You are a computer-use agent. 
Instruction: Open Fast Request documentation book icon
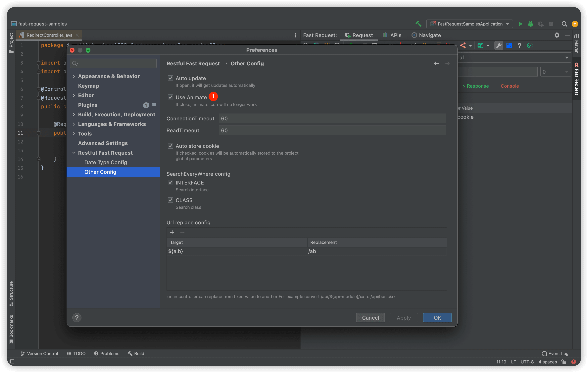click(481, 45)
